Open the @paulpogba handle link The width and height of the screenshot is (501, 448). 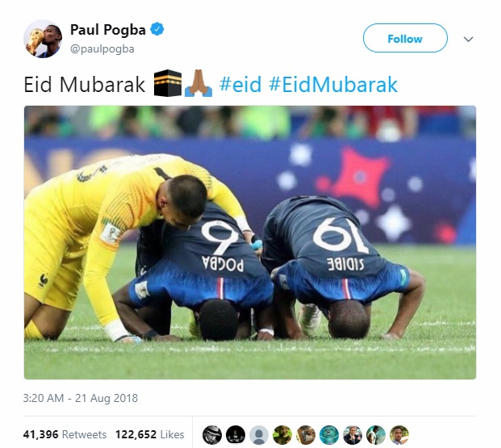(x=102, y=49)
